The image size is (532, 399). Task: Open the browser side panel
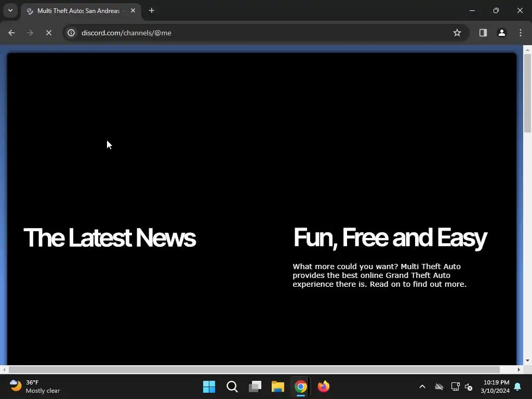483,33
